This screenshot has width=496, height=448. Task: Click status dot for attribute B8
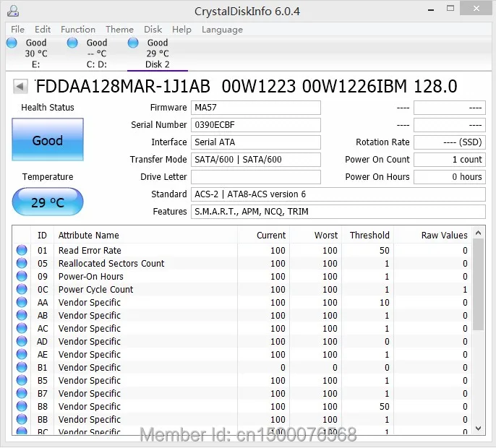(22, 406)
